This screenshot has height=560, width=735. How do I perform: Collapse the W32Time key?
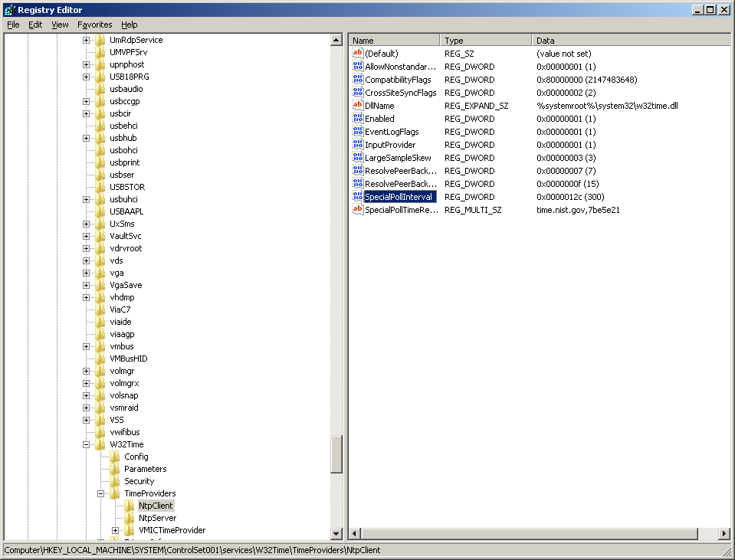click(87, 445)
